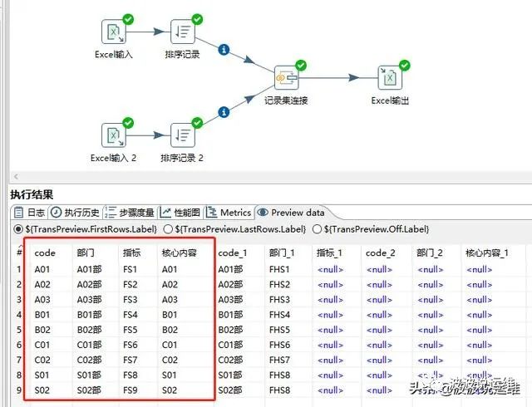Select the 记录集连接 merge join step
This screenshot has height=407, width=532.
[287, 78]
